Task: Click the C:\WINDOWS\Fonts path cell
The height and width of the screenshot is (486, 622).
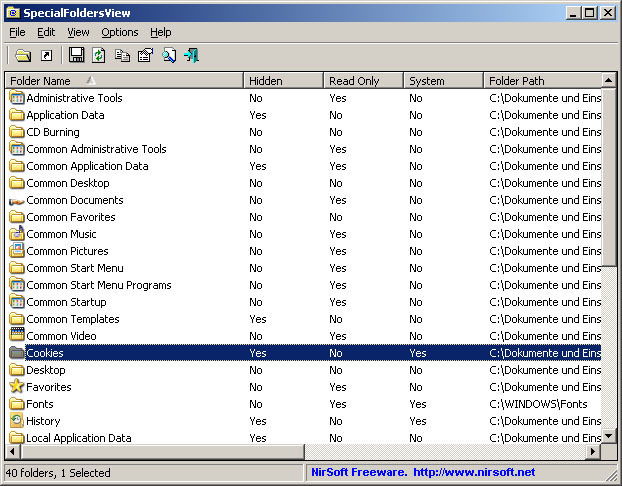Action: [x=538, y=404]
